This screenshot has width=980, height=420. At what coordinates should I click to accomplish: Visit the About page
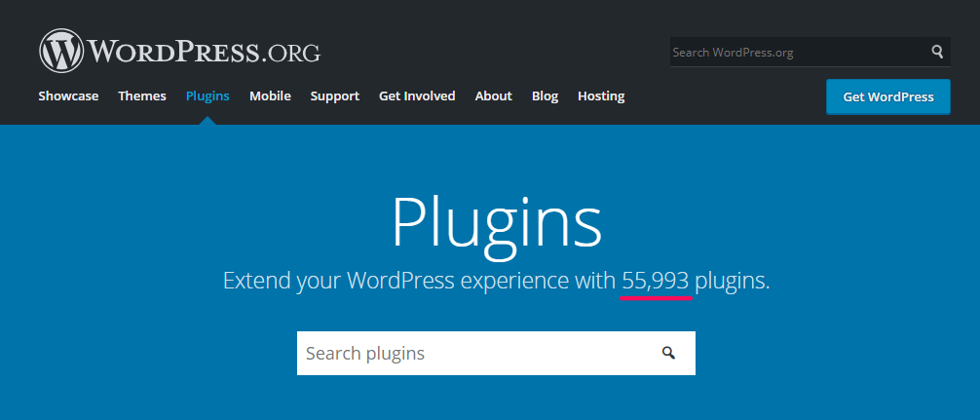tap(493, 96)
